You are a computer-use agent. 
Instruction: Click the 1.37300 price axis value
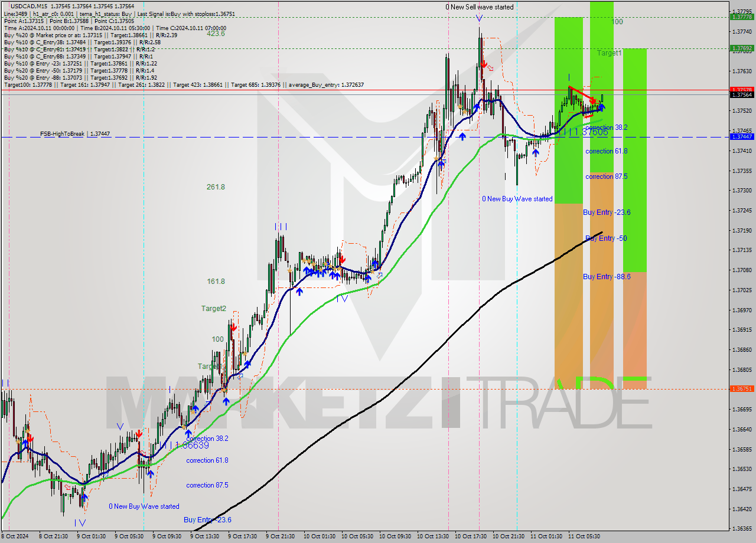pos(742,191)
